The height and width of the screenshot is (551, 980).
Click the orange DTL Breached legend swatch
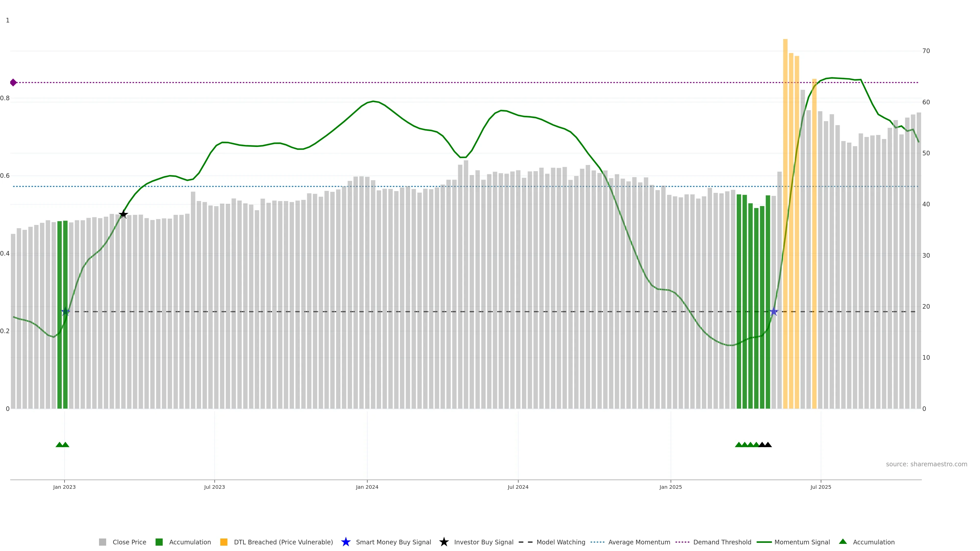(224, 542)
